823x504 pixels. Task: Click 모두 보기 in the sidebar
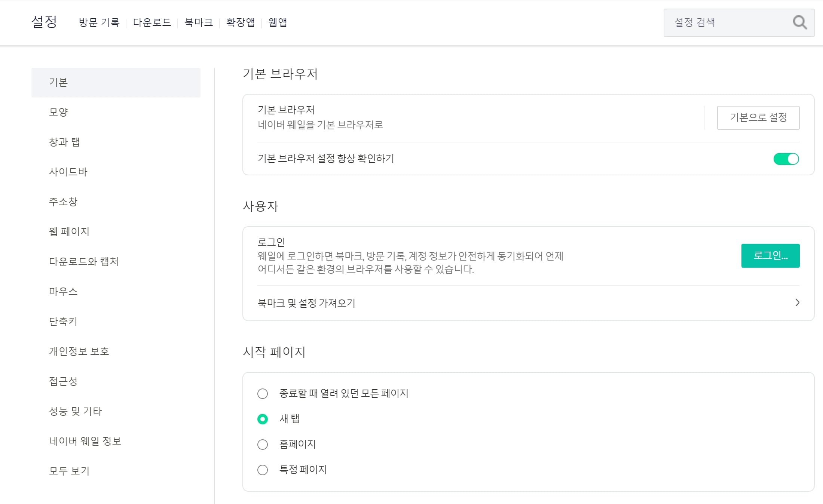[x=70, y=471]
